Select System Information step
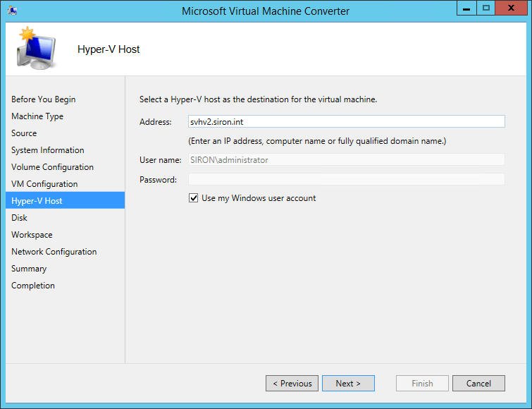Viewport: 532px width, 409px height. (47, 150)
